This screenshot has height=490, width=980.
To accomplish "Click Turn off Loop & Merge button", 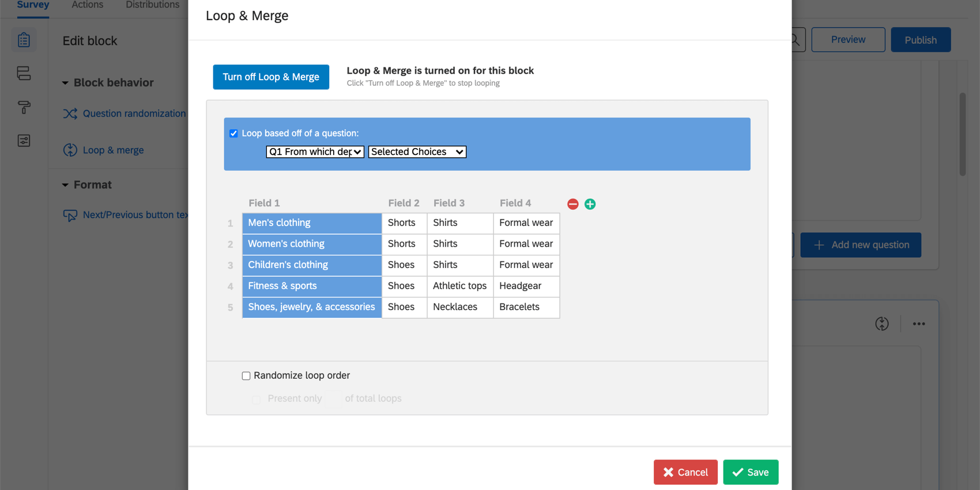I will point(271,77).
